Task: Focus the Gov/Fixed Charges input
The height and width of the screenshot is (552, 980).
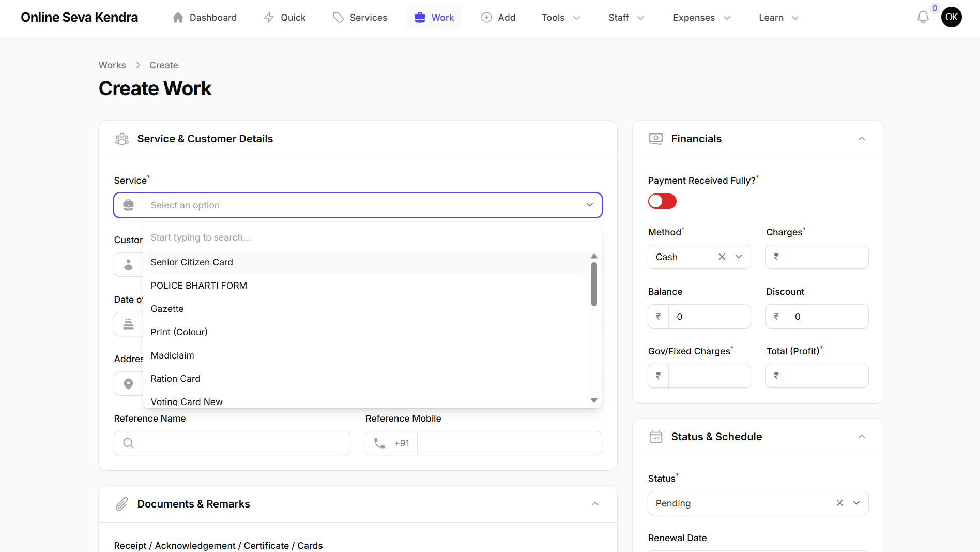Action: (709, 376)
